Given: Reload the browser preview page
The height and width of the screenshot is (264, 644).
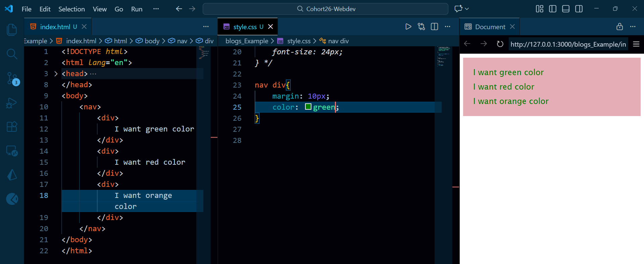Looking at the screenshot, I should 500,44.
